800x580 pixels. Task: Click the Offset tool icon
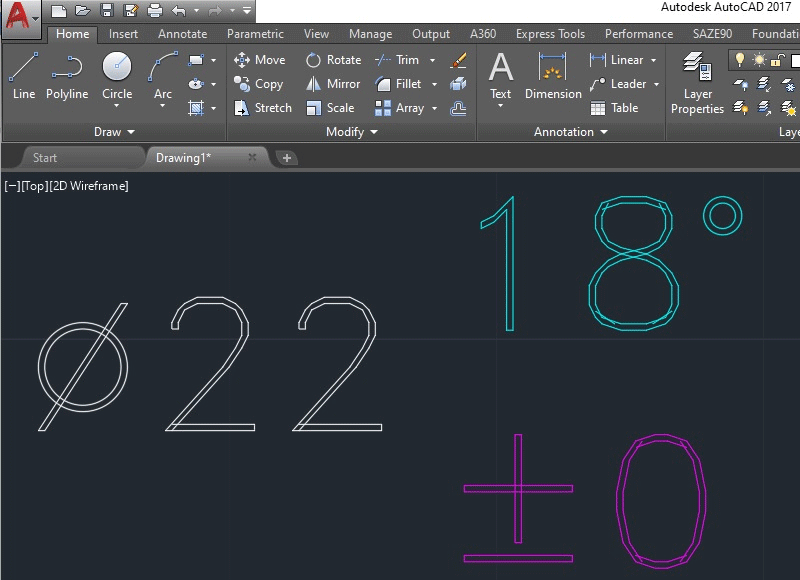(x=458, y=108)
